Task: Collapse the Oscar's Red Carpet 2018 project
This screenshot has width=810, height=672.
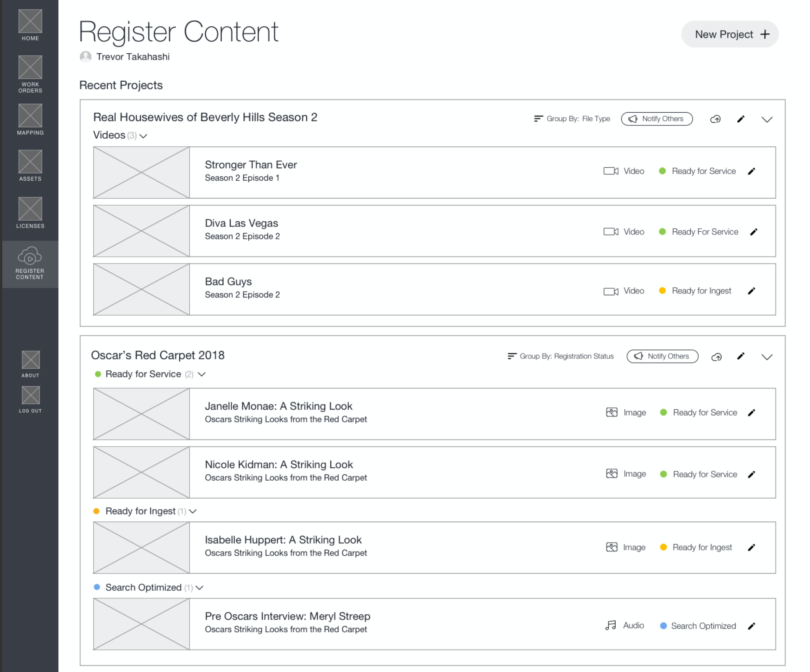Action: [767, 357]
